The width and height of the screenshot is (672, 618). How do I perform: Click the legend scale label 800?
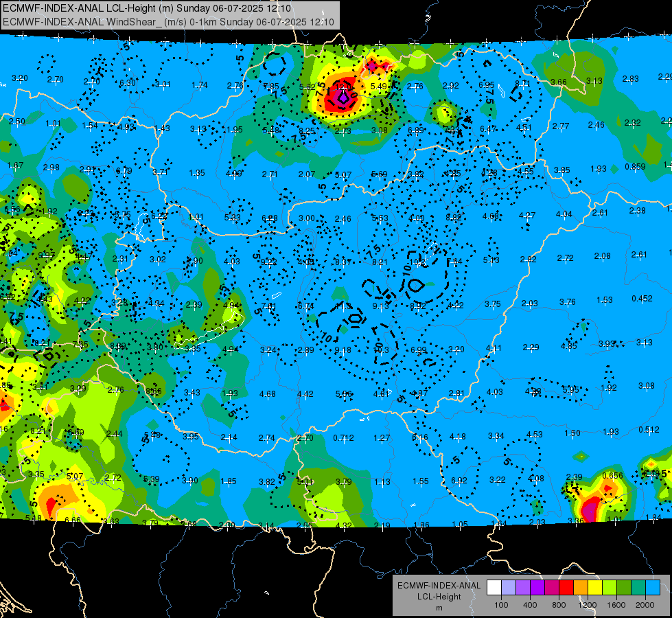click(x=559, y=605)
